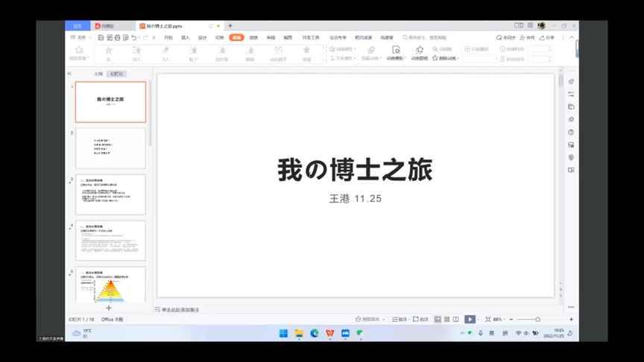Viewport: 644px width, 362px height.
Task: Click the undo icon in quick access toolbar
Action: [x=134, y=37]
